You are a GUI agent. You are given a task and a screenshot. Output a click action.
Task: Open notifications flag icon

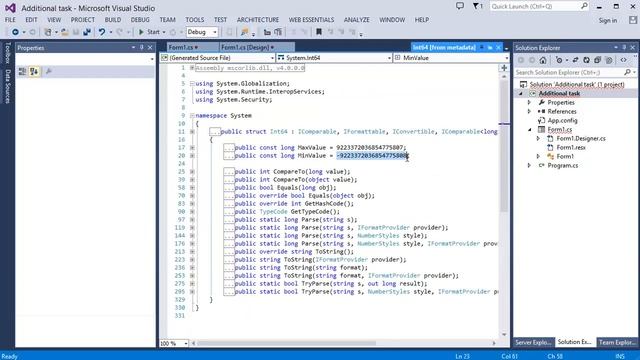click(x=478, y=6)
